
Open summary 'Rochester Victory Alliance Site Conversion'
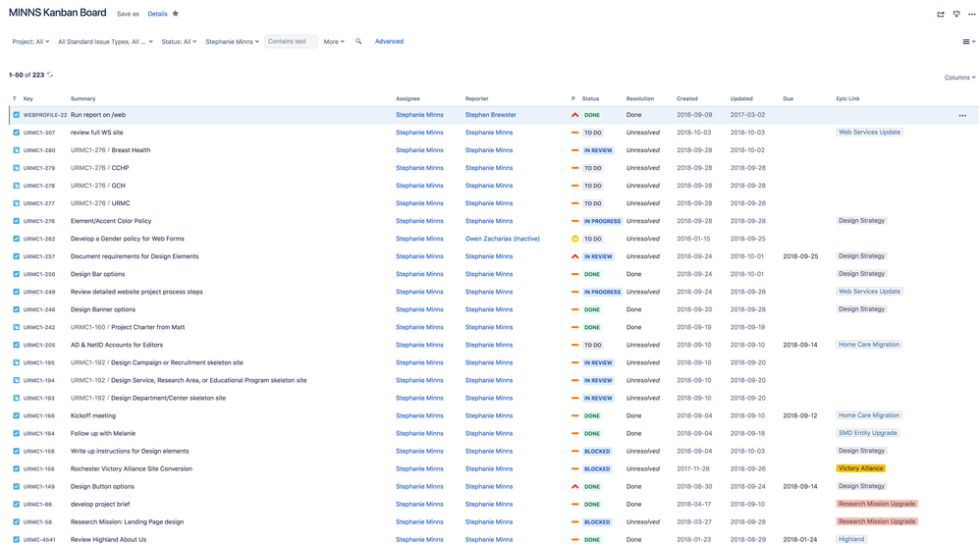tap(132, 468)
